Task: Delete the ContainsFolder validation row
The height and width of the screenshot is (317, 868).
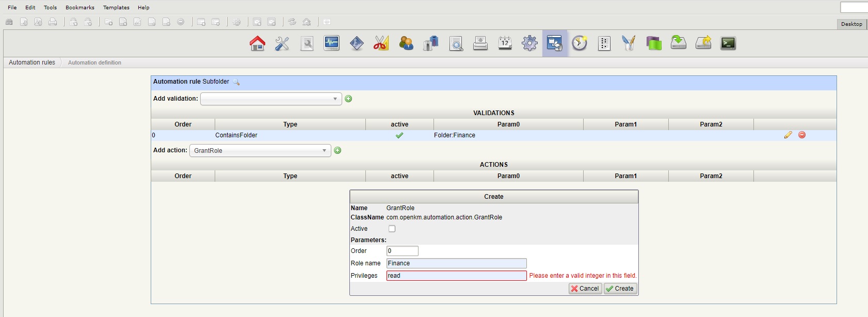Action: (802, 135)
